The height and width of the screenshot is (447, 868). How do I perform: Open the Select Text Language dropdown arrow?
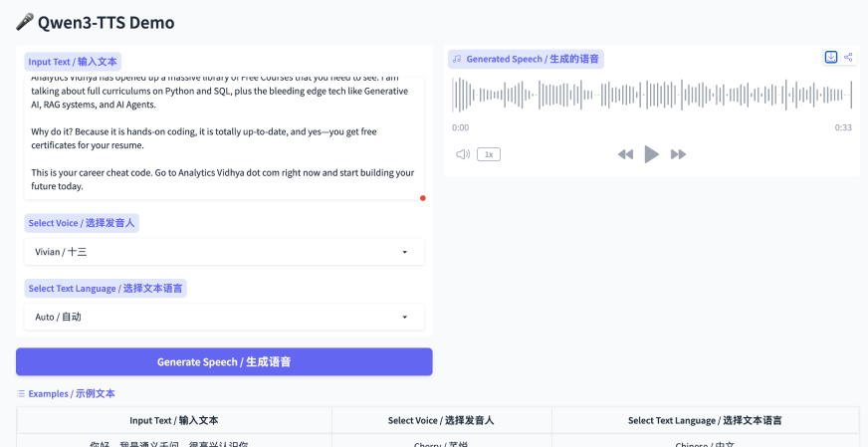pos(405,317)
